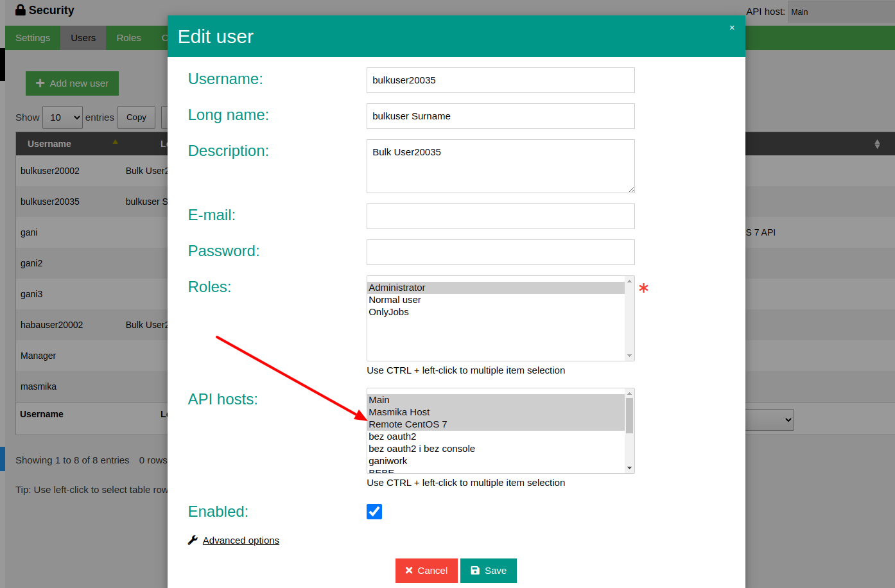Select the ganiwork API host
The image size is (895, 588).
tap(496, 461)
